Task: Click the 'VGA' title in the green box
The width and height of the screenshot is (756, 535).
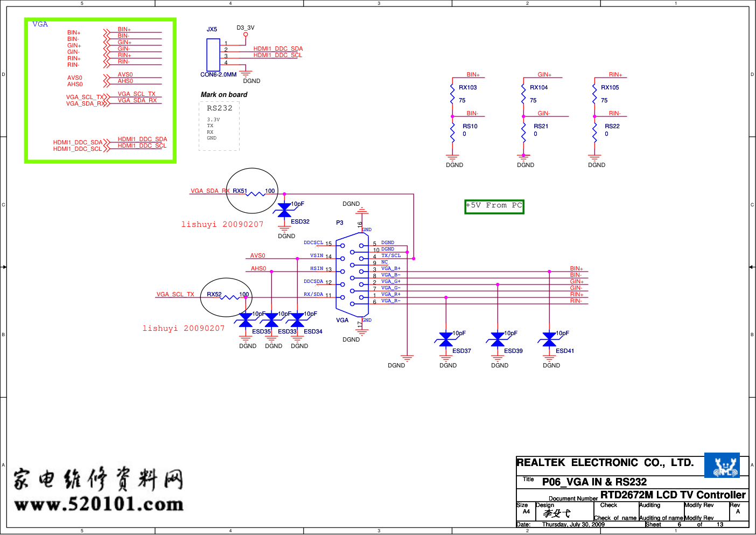Action: point(40,24)
